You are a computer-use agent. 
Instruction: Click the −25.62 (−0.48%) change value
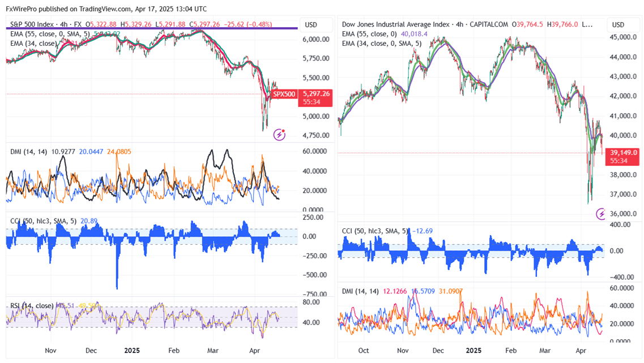tap(248, 24)
